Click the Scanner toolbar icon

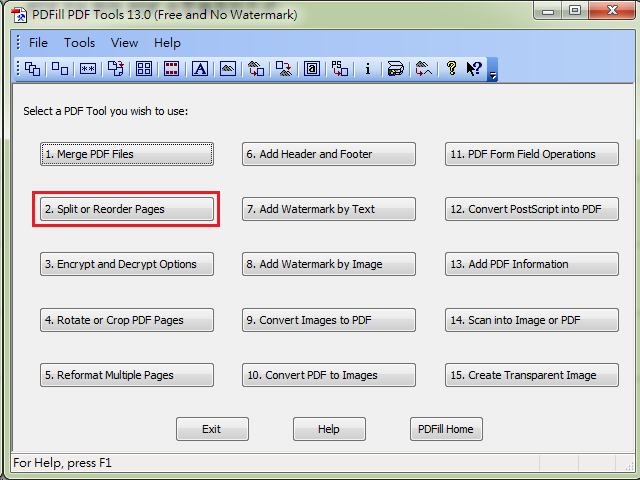click(x=396, y=69)
